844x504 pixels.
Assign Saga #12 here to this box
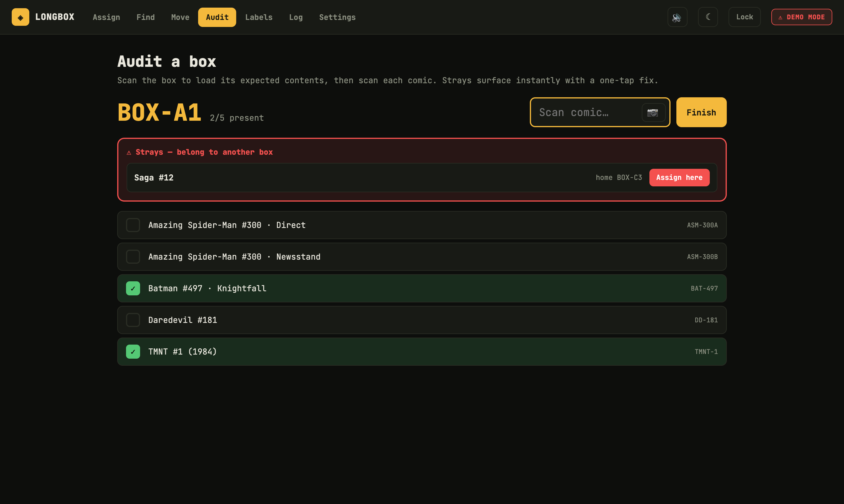(x=679, y=178)
